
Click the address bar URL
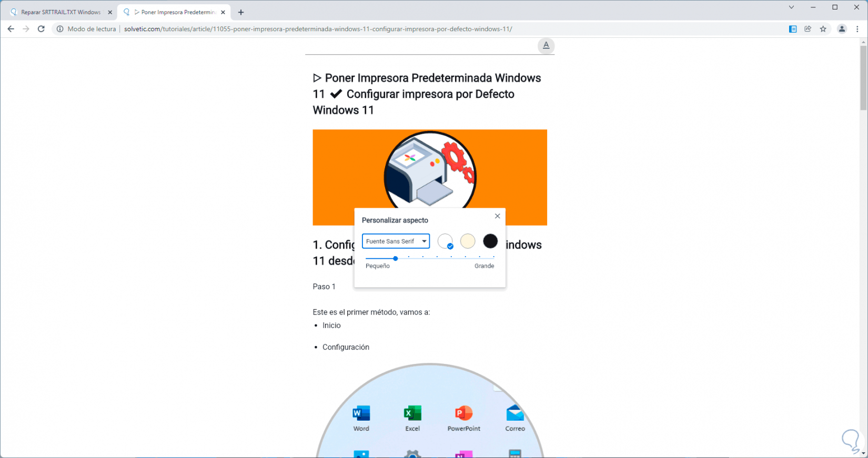318,29
